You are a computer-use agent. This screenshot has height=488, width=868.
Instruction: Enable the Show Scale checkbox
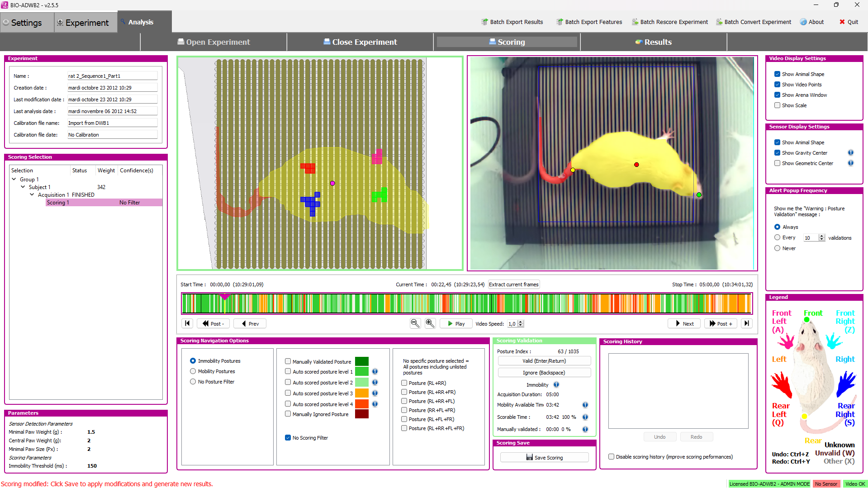[x=777, y=105]
